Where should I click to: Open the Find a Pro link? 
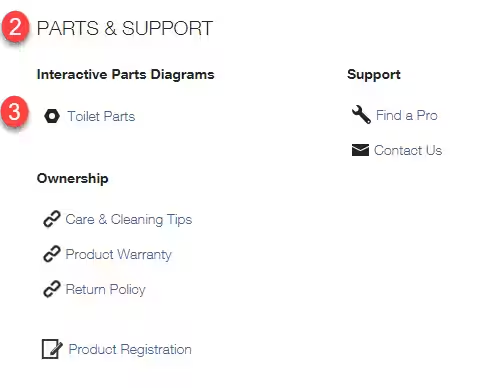407,115
